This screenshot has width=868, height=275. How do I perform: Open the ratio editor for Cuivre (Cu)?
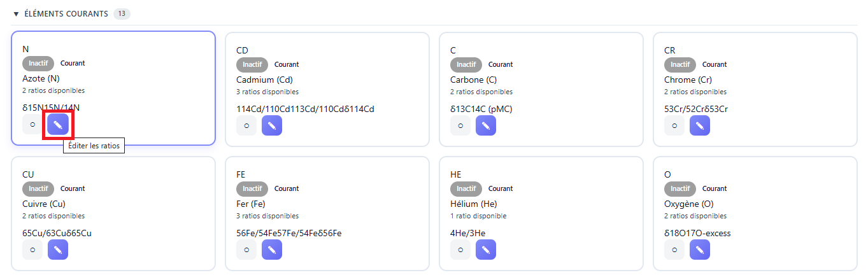[x=58, y=250]
